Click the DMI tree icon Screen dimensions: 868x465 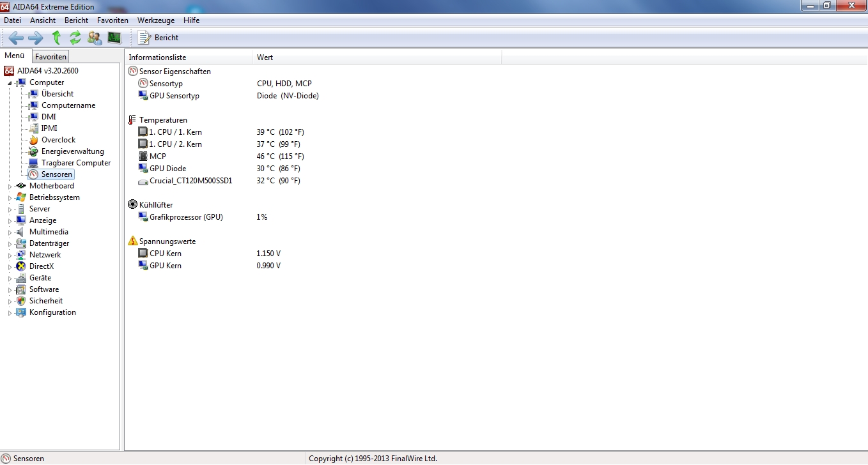(33, 117)
